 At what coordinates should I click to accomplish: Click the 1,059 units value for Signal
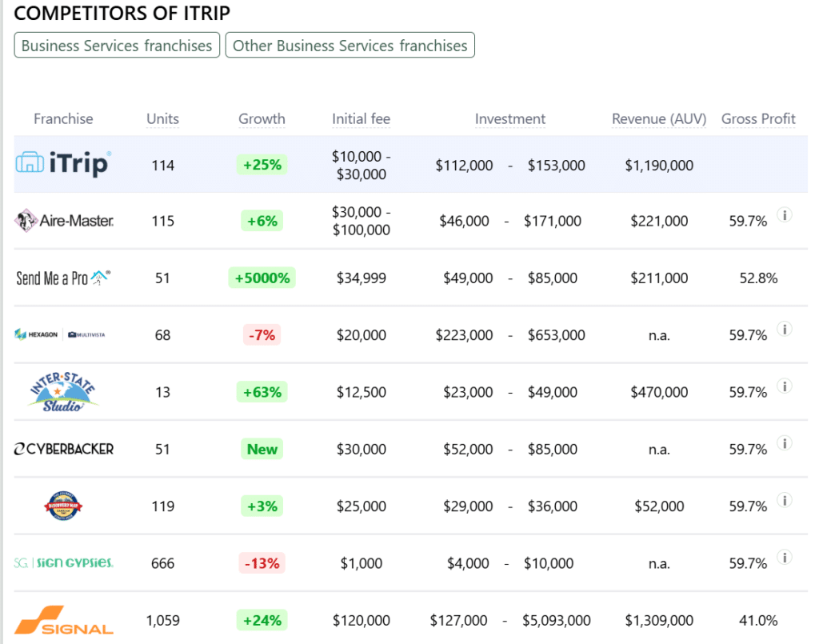(x=162, y=621)
